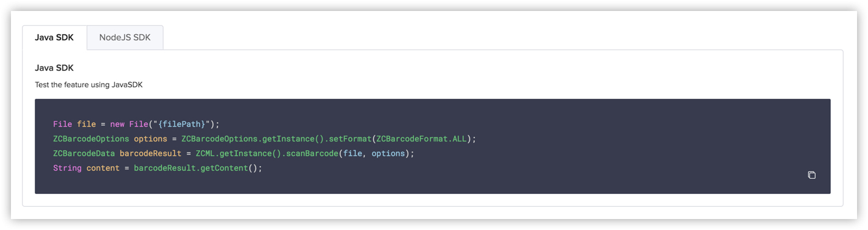Screen dimensions: 868x230
Task: Click ZCBarcodeFormat.ALL in the code
Action: point(421,138)
